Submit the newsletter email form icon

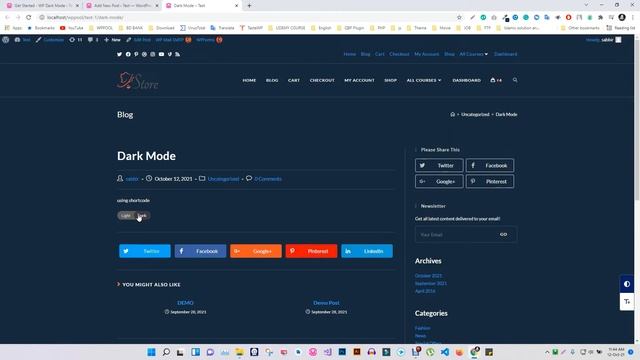tap(504, 234)
